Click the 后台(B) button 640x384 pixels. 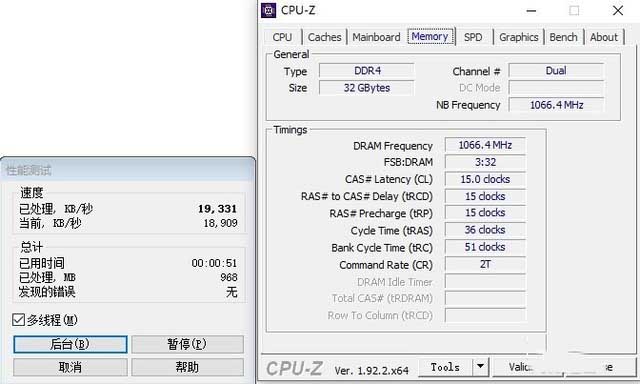click(70, 344)
